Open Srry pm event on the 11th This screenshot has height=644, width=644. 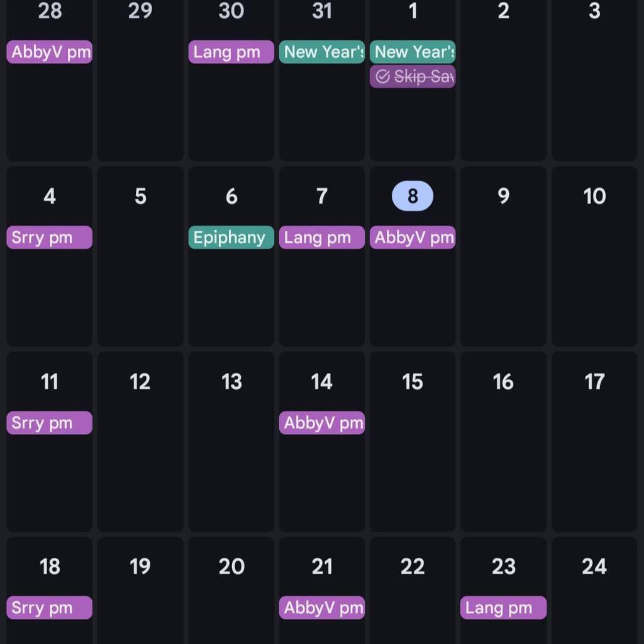tap(50, 423)
